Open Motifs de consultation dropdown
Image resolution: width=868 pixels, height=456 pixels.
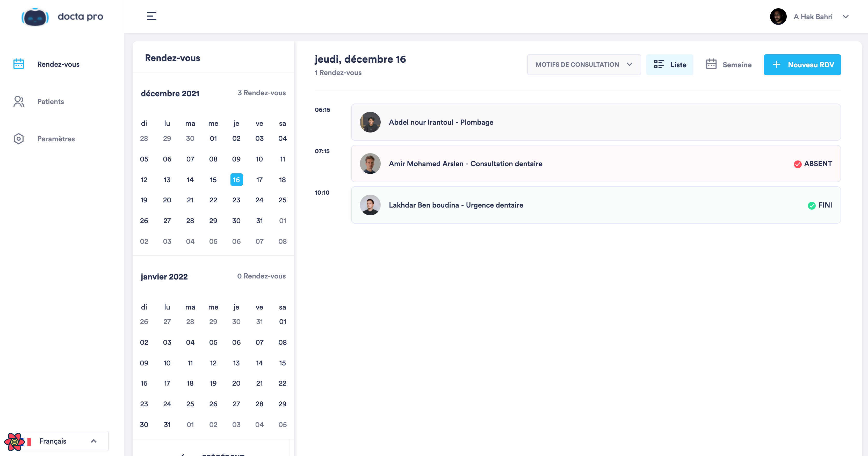click(x=584, y=65)
